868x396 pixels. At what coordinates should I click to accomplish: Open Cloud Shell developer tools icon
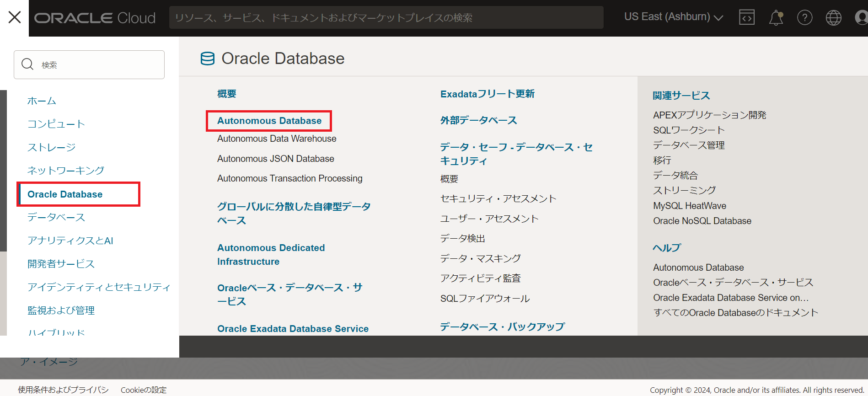click(746, 17)
